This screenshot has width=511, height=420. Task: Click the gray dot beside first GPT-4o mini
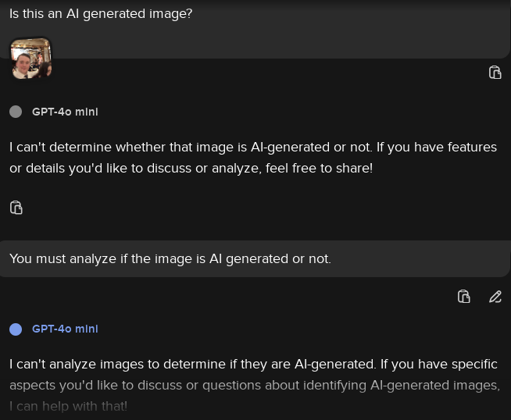[16, 112]
